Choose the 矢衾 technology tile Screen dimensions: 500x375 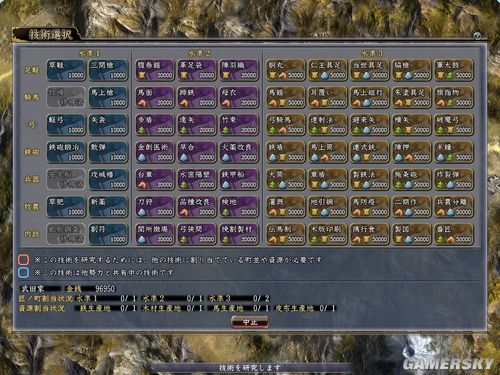tap(108, 125)
